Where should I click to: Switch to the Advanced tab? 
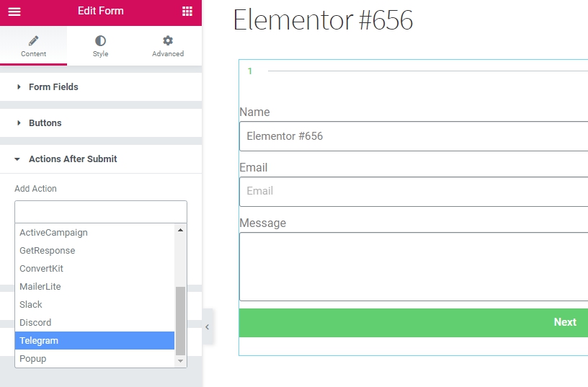168,46
